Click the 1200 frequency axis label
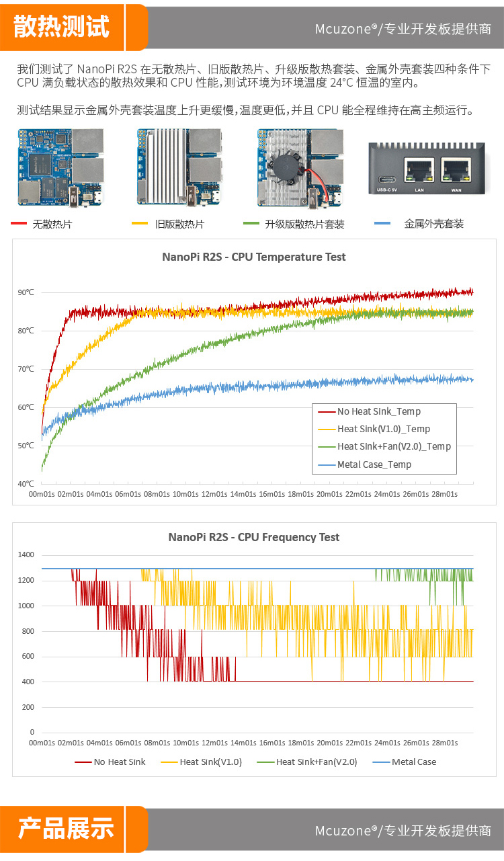Image resolution: width=504 pixels, height=861 pixels. pos(26,580)
